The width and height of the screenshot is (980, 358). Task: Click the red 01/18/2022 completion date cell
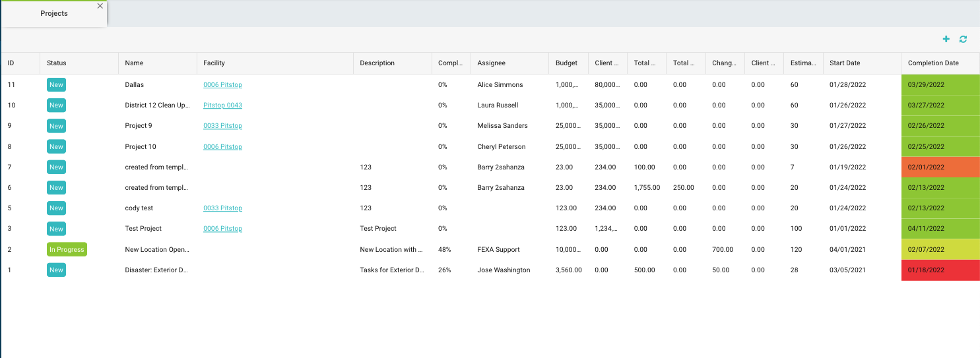(940, 270)
